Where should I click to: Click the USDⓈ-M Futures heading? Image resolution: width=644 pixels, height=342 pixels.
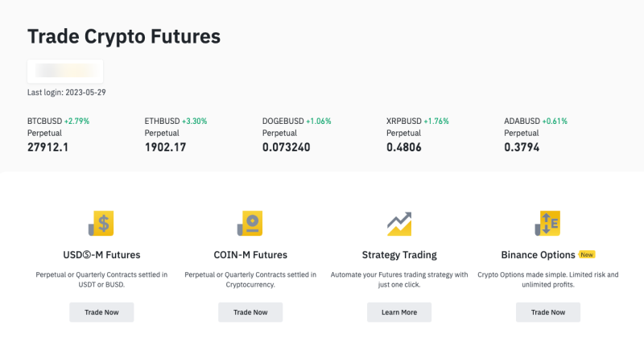101,255
